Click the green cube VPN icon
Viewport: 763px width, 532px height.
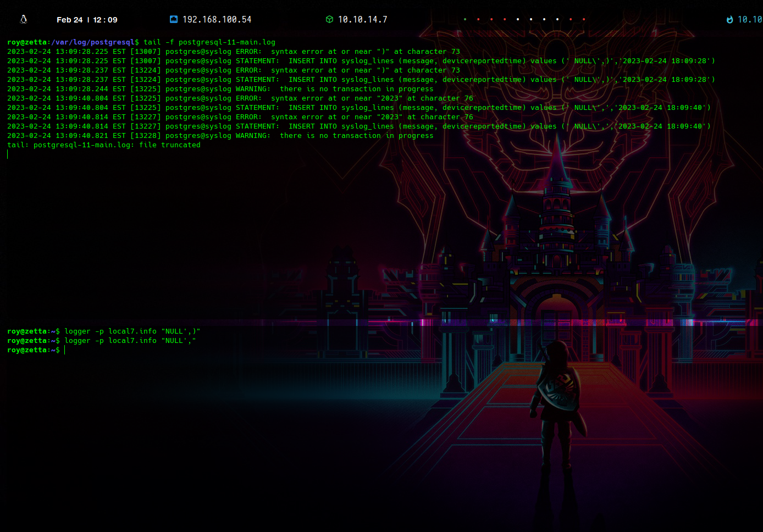(329, 19)
